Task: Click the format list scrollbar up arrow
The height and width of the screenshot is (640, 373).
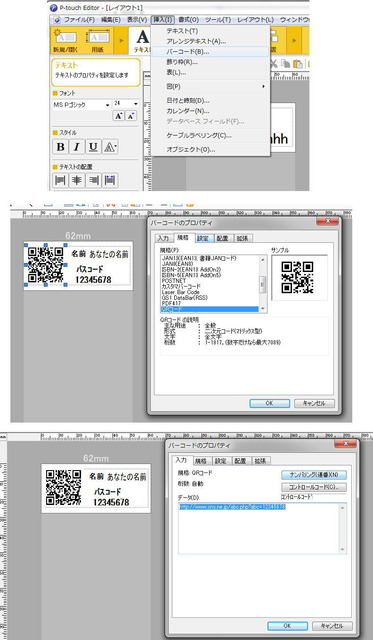Action: tap(263, 259)
